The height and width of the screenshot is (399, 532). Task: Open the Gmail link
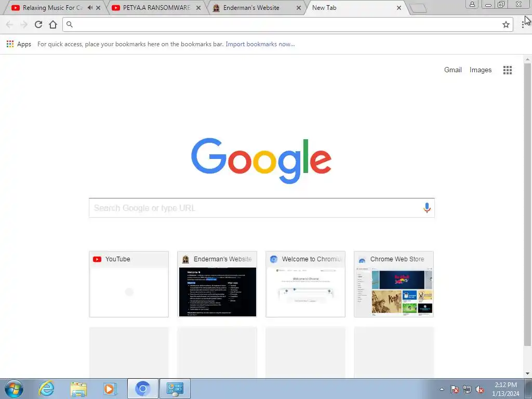click(453, 70)
